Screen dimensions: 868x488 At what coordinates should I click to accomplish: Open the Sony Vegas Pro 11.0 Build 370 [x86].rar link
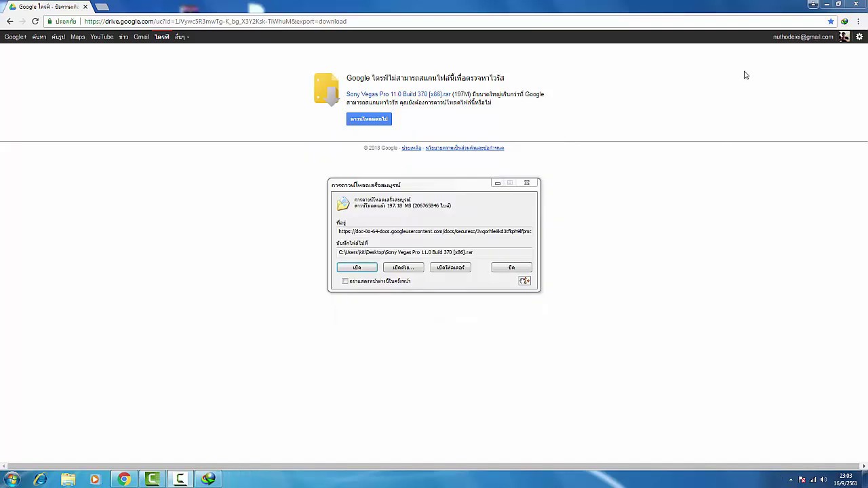(x=398, y=94)
